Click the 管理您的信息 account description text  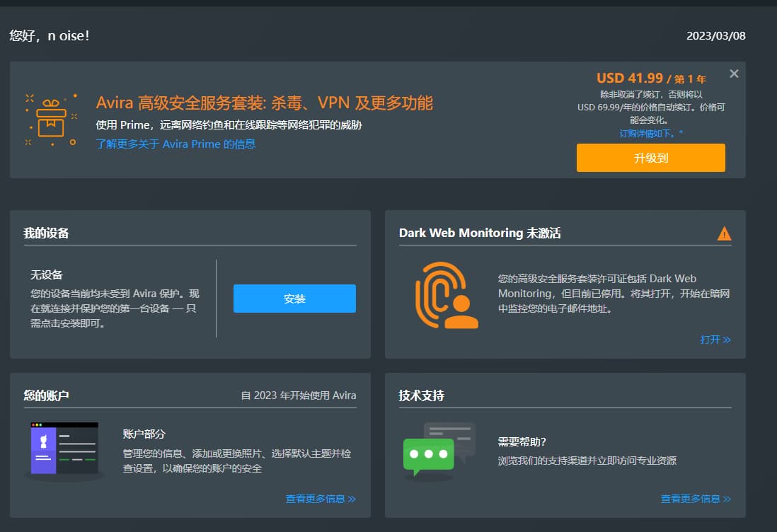click(x=237, y=461)
